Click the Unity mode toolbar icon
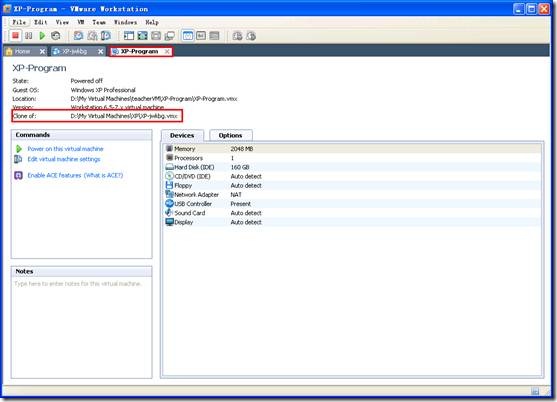This screenshot has height=402, width=557. point(170,36)
